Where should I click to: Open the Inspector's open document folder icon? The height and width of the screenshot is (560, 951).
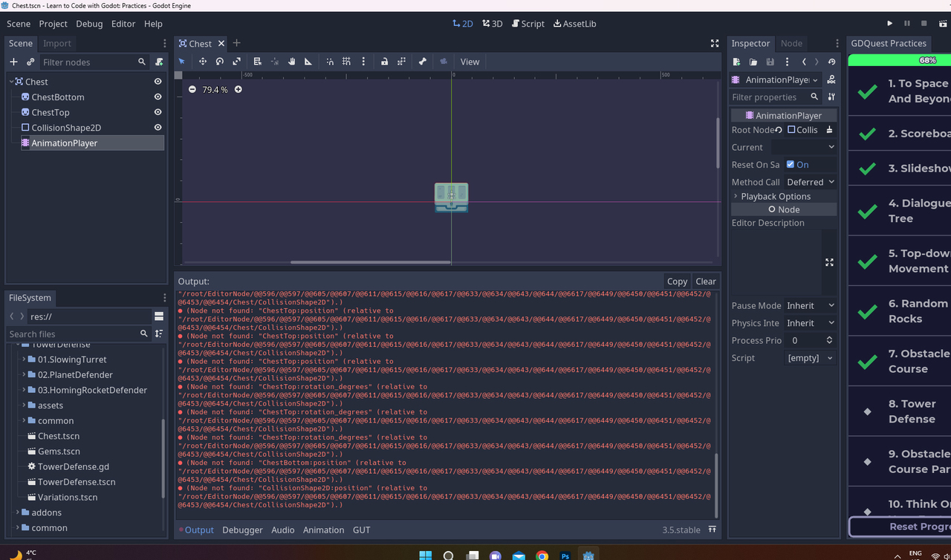coord(753,62)
